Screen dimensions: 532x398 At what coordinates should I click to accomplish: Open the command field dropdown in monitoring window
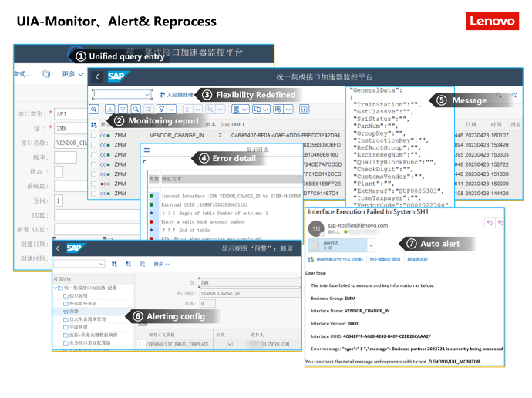click(147, 94)
